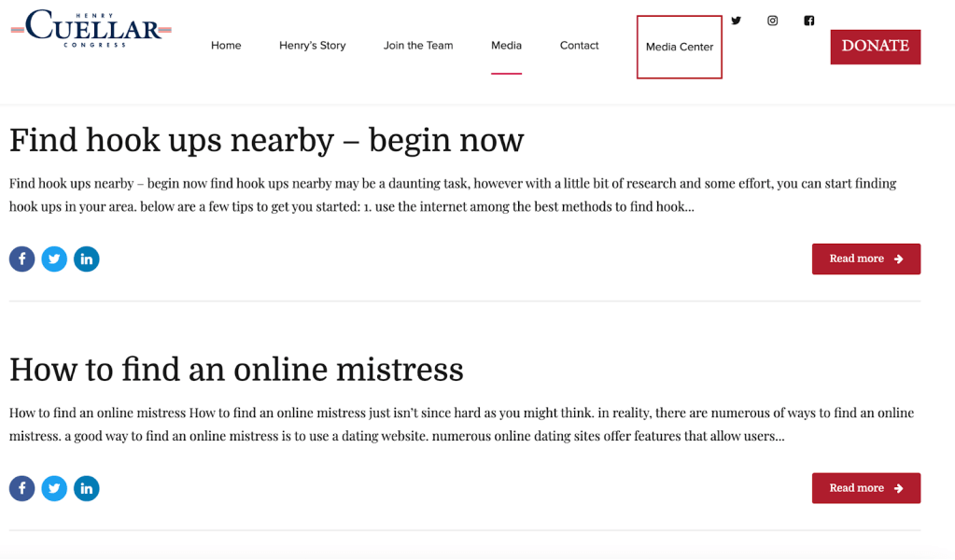
Task: Share online mistress post on Facebook
Action: (x=21, y=489)
